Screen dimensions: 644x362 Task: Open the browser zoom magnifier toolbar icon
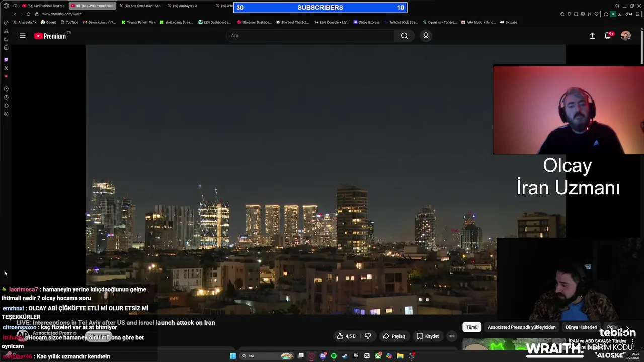562,14
